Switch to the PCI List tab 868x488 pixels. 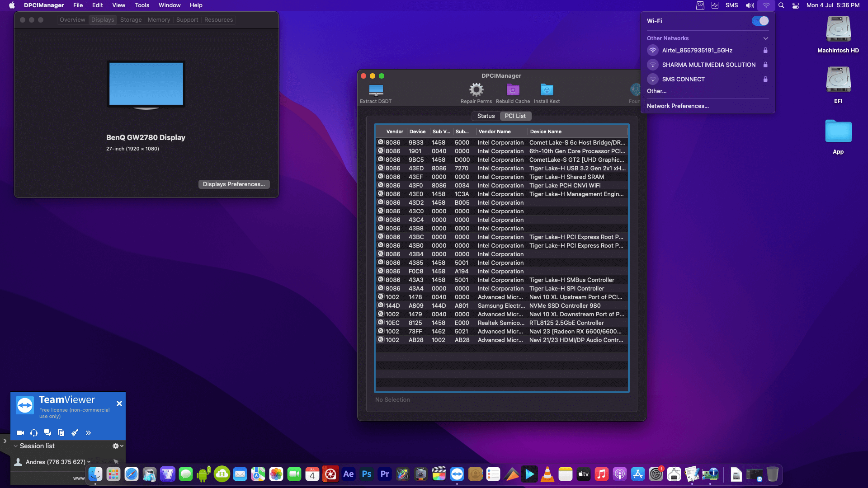coord(515,116)
